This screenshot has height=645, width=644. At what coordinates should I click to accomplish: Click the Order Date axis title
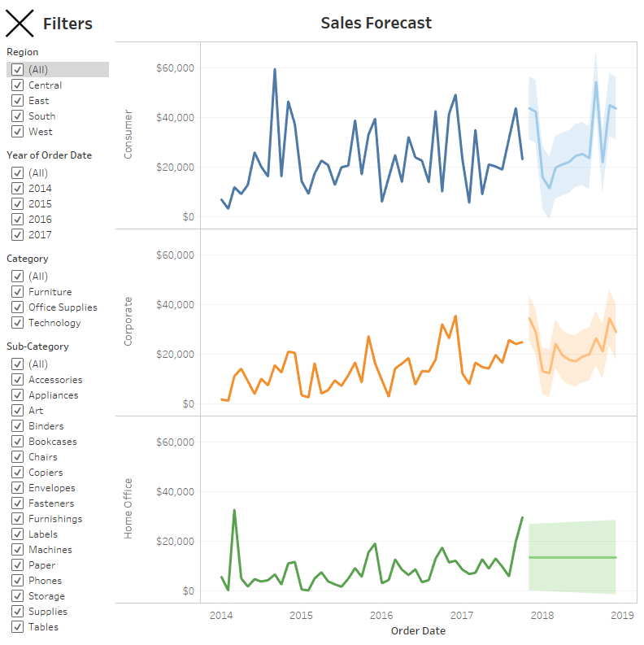[x=418, y=630]
